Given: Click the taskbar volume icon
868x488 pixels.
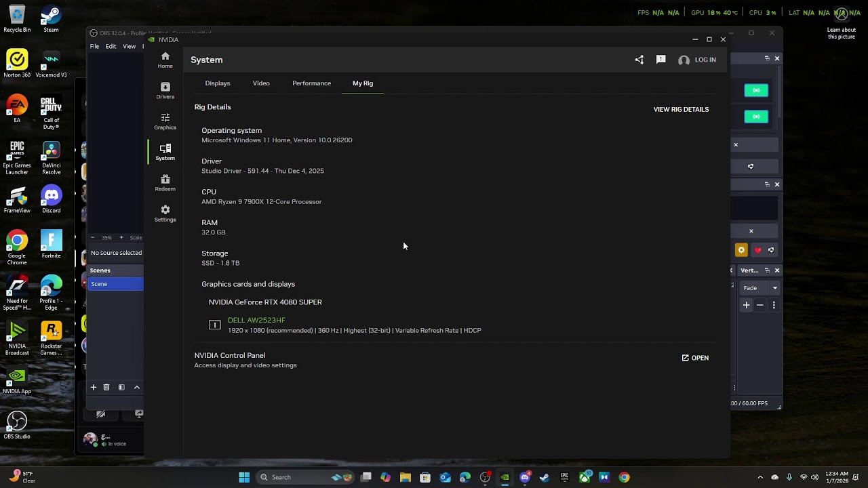Looking at the screenshot, I should click(814, 477).
